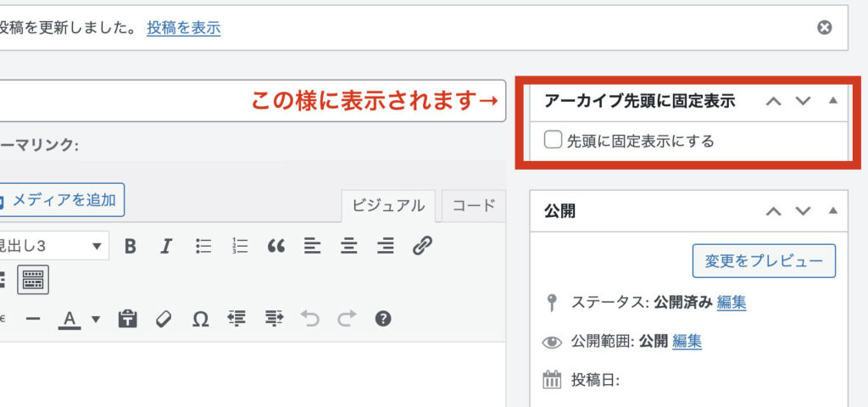
Task: Open the 投稿を表示 link
Action: click(183, 28)
